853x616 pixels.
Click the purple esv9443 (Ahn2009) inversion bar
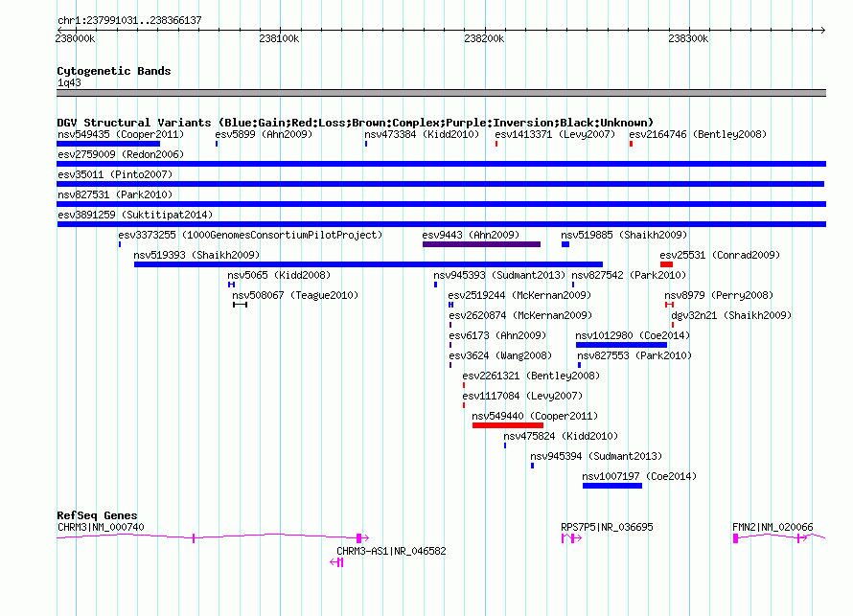(x=481, y=244)
